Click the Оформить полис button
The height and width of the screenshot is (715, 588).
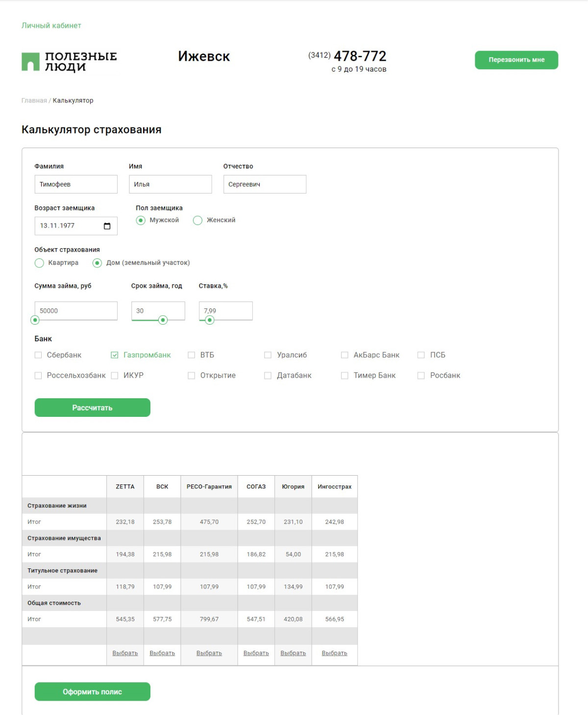click(93, 691)
